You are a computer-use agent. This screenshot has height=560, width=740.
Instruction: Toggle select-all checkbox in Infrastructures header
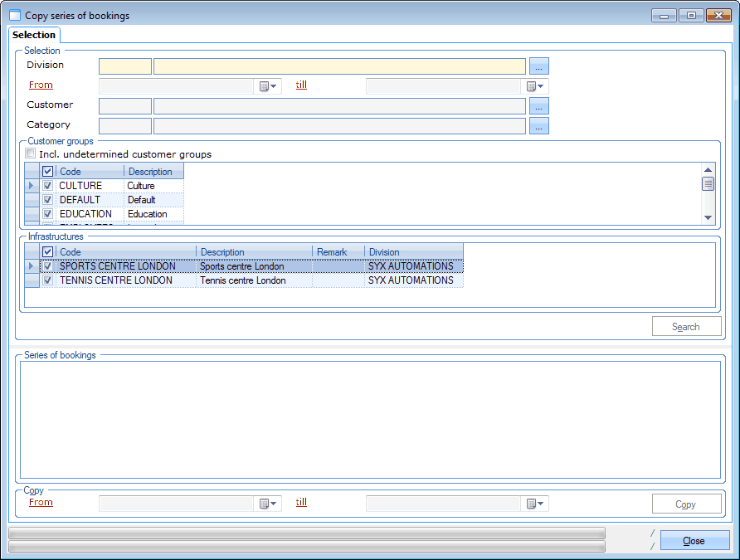48,252
